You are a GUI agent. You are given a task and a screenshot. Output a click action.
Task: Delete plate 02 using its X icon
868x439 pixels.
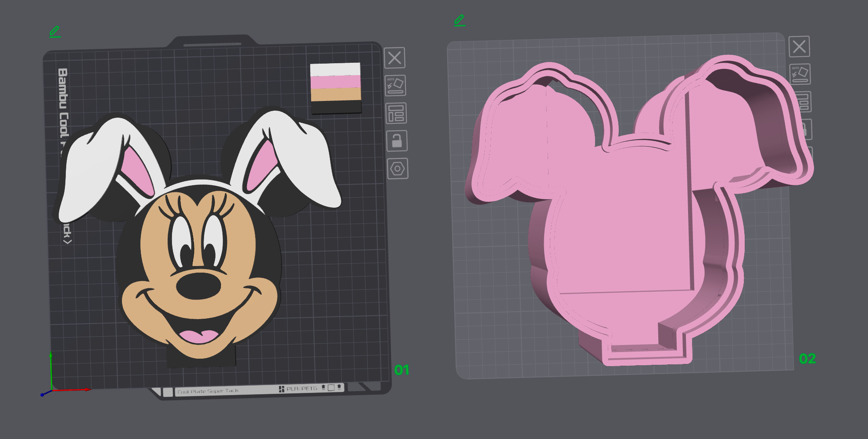pos(800,47)
